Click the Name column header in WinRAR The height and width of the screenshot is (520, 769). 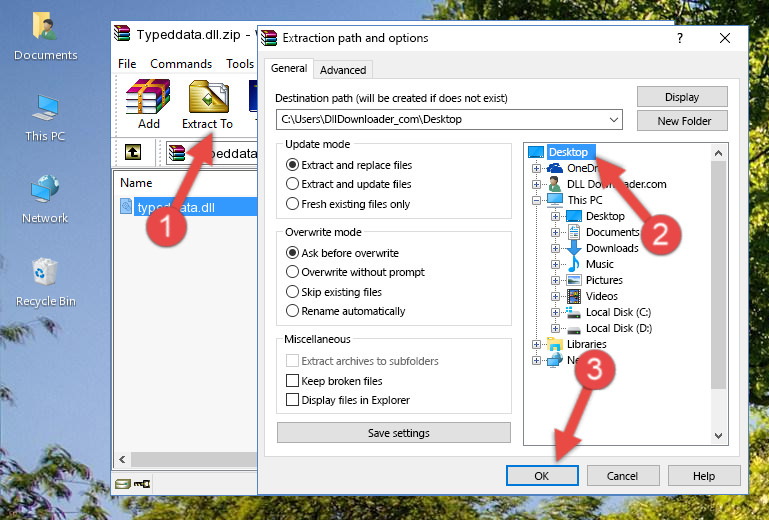[x=136, y=183]
